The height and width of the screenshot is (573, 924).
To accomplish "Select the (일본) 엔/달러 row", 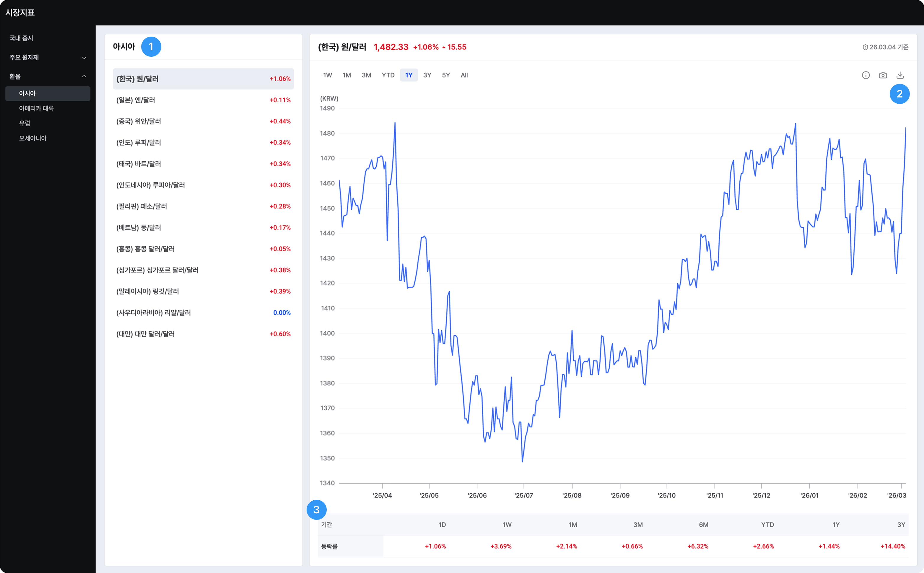I will [x=203, y=100].
